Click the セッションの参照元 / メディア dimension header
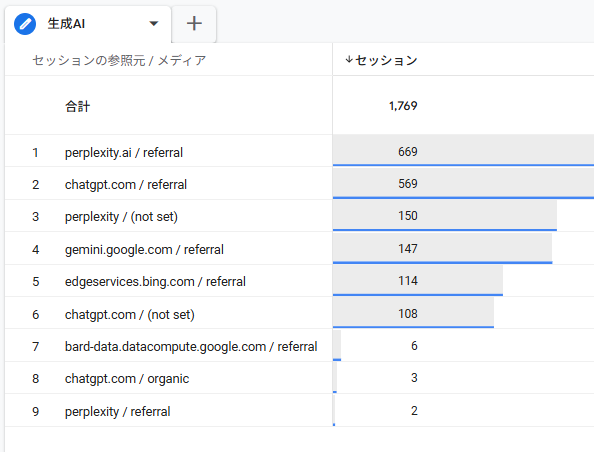 (x=119, y=60)
